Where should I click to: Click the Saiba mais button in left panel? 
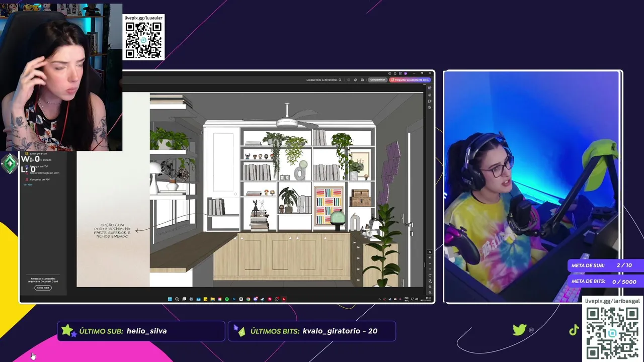43,288
